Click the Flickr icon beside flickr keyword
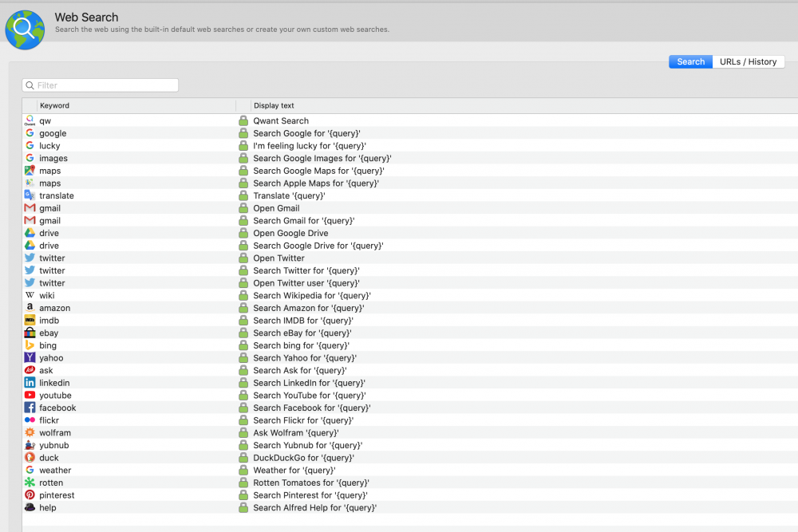Image resolution: width=798 pixels, height=532 pixels. 30,420
